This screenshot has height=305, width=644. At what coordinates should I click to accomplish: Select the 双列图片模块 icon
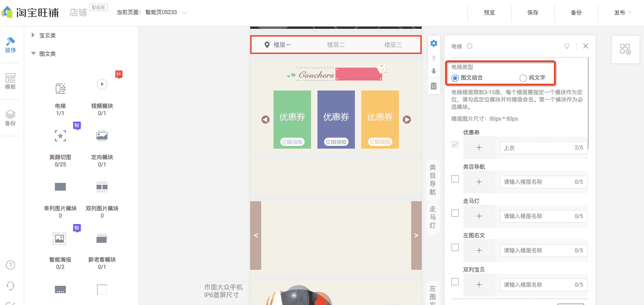coord(102,187)
